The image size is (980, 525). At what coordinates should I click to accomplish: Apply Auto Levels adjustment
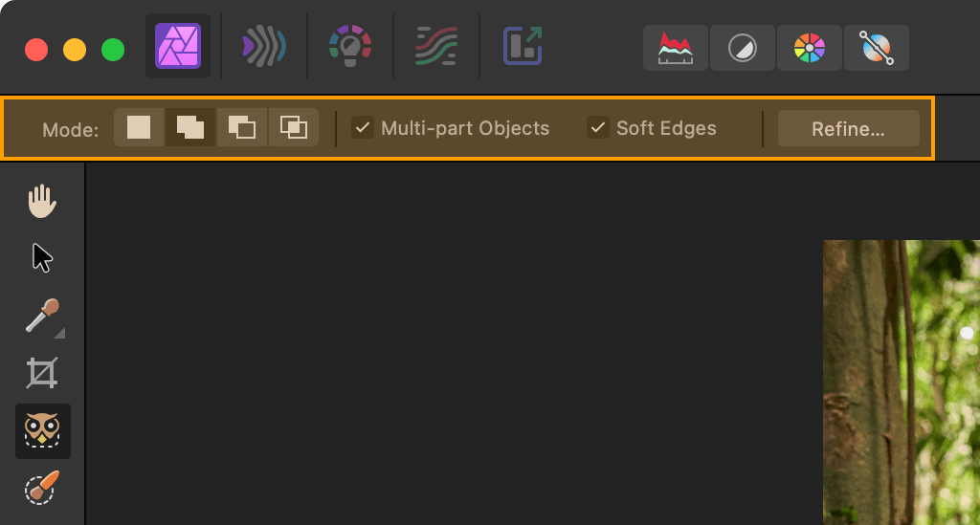tap(675, 48)
